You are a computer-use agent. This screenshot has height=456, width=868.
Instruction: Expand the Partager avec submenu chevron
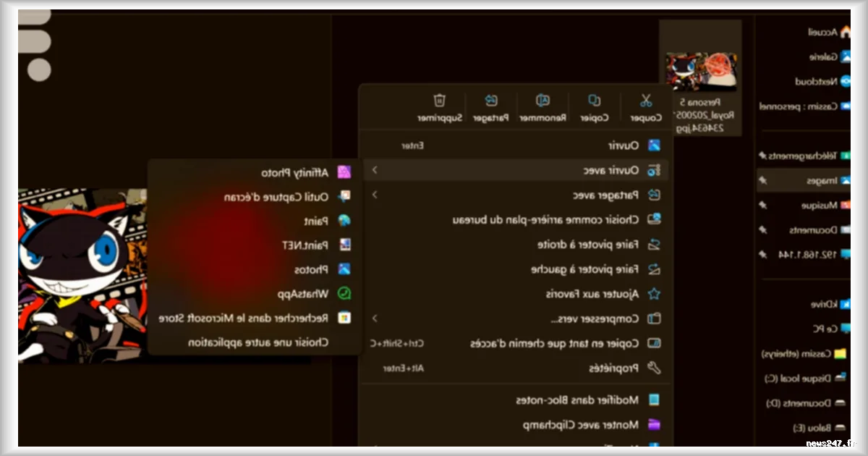[375, 195]
